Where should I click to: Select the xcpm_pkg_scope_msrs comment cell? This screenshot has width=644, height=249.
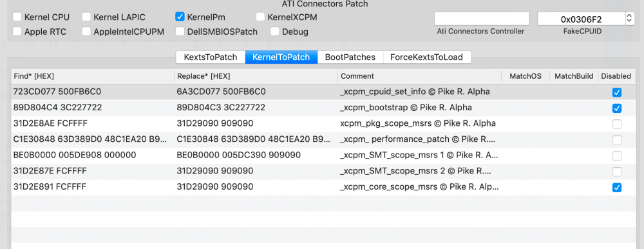tap(419, 124)
